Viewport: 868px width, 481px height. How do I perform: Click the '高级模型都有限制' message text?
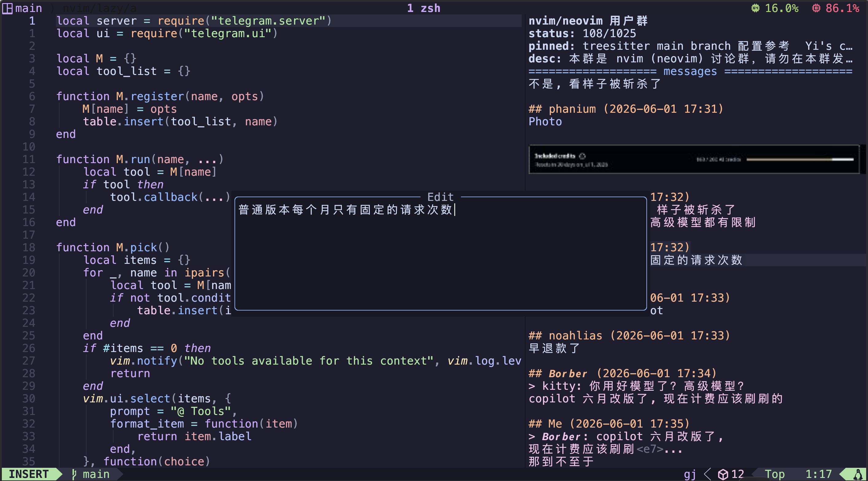(x=703, y=222)
